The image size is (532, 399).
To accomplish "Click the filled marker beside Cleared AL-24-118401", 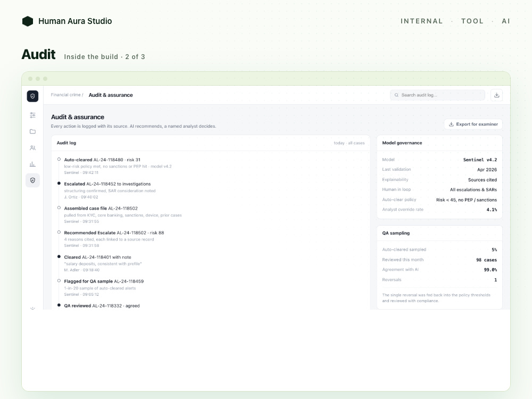I will coord(59,256).
